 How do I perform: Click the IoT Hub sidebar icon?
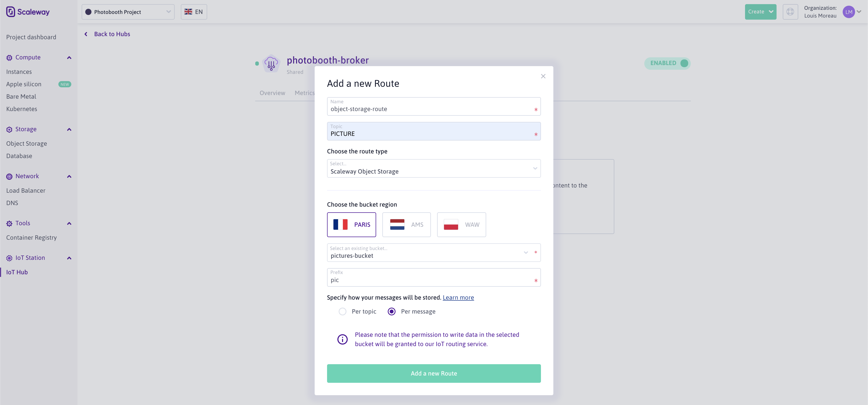click(17, 272)
